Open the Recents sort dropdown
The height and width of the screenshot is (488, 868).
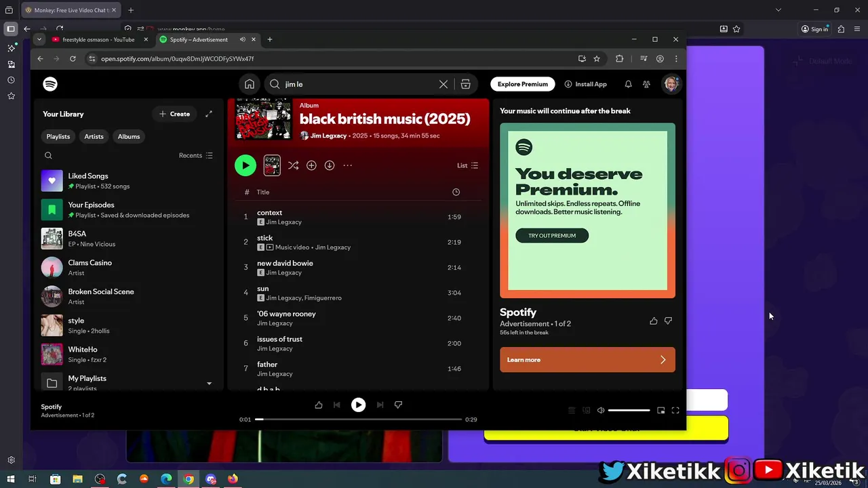196,155
